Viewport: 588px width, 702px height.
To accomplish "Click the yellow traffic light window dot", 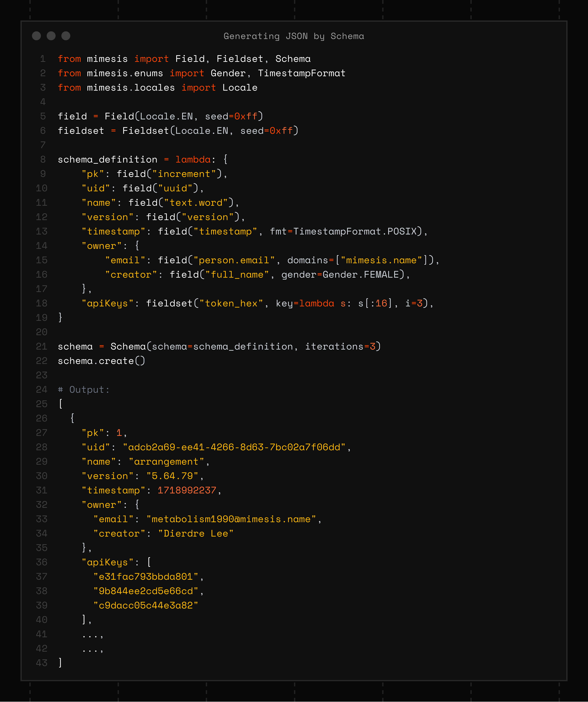I will point(51,36).
